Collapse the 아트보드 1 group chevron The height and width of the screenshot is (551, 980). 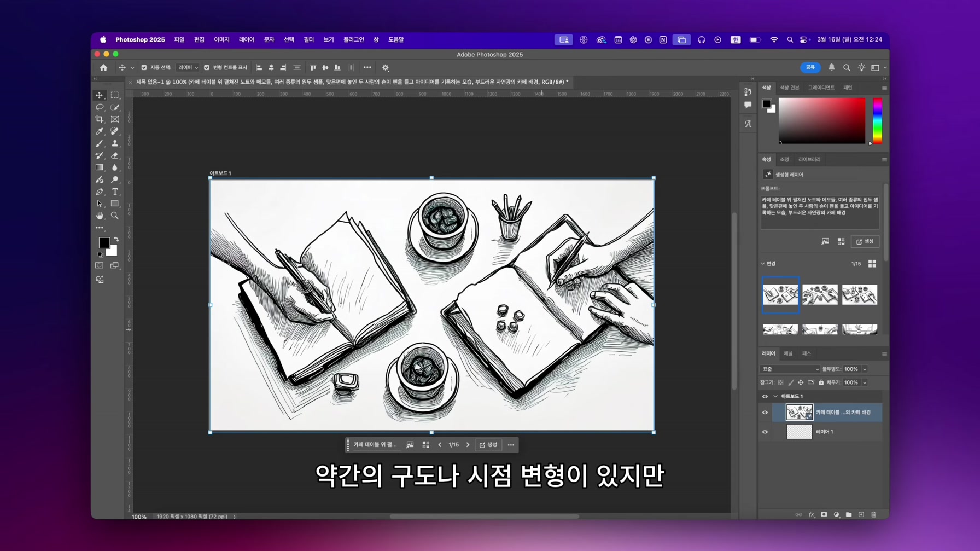click(x=775, y=397)
